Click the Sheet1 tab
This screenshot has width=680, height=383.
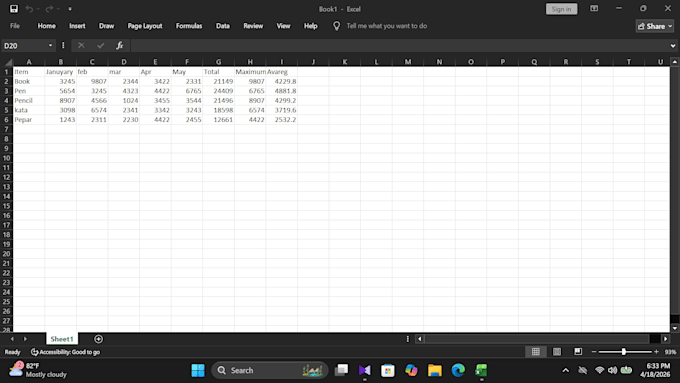(62, 339)
